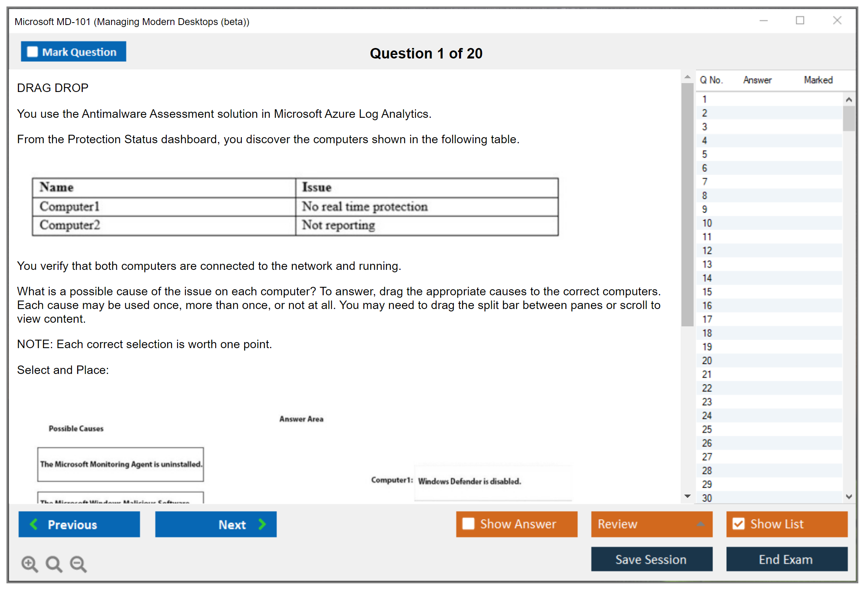Sort by the Q No. column header
Screen dimensions: 868x593
tap(711, 80)
